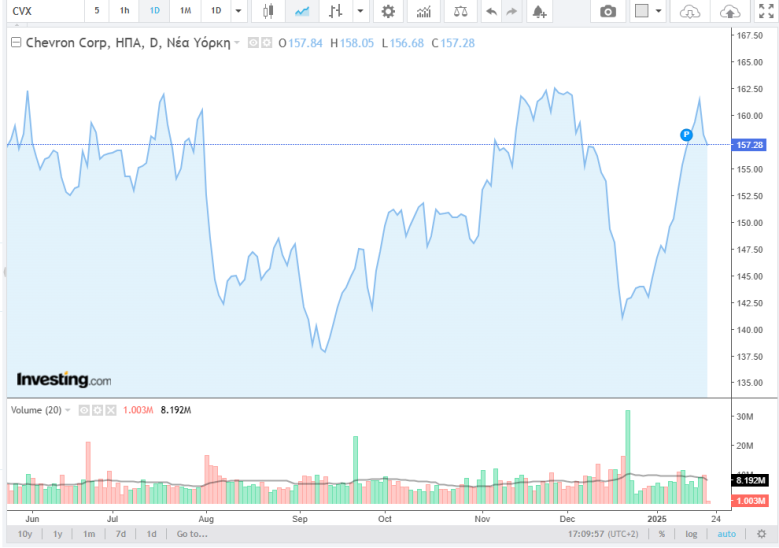This screenshot has width=779, height=548.
Task: Open the Go to... date dialog
Action: (x=192, y=534)
